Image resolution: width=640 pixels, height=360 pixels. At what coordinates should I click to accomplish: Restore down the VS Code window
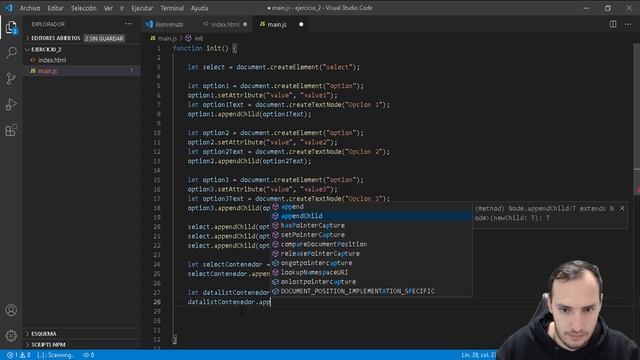click(608, 8)
